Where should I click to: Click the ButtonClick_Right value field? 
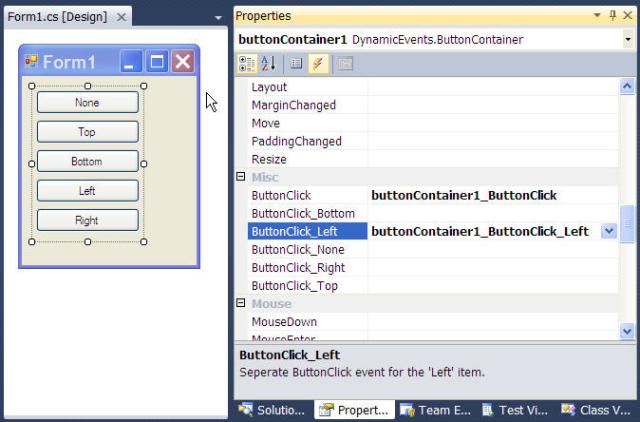click(x=493, y=268)
